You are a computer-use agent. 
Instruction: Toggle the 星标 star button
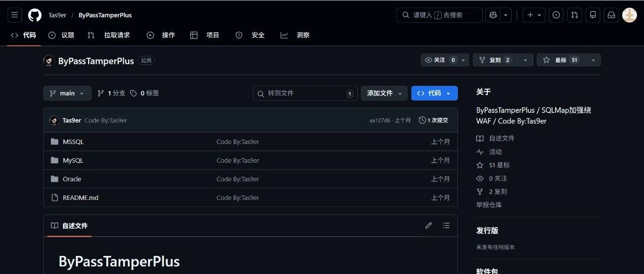[561, 60]
